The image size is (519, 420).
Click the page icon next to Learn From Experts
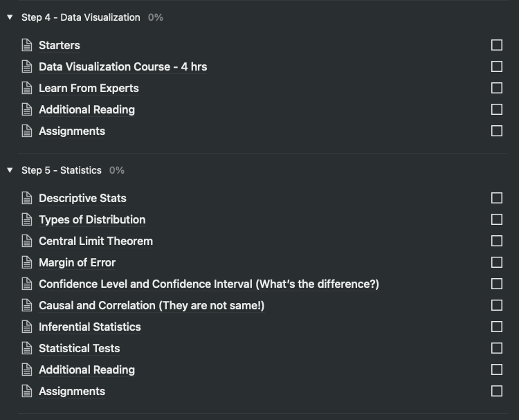coord(27,88)
